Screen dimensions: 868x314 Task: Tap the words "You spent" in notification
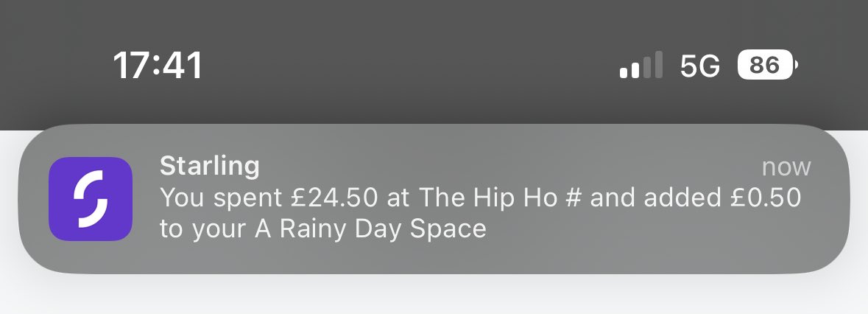[x=219, y=198]
